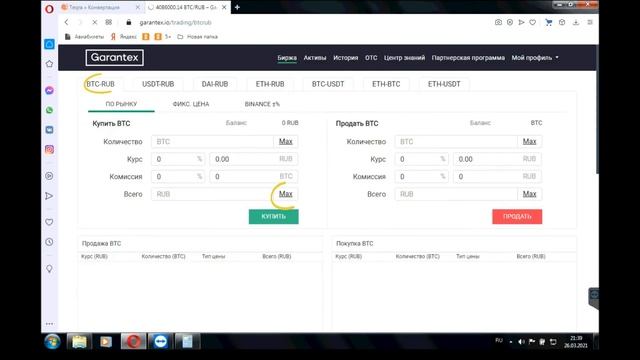Image resolution: width=640 pixels, height=360 pixels.
Task: Open the Speed Dial grid icon
Action: [x=109, y=22]
